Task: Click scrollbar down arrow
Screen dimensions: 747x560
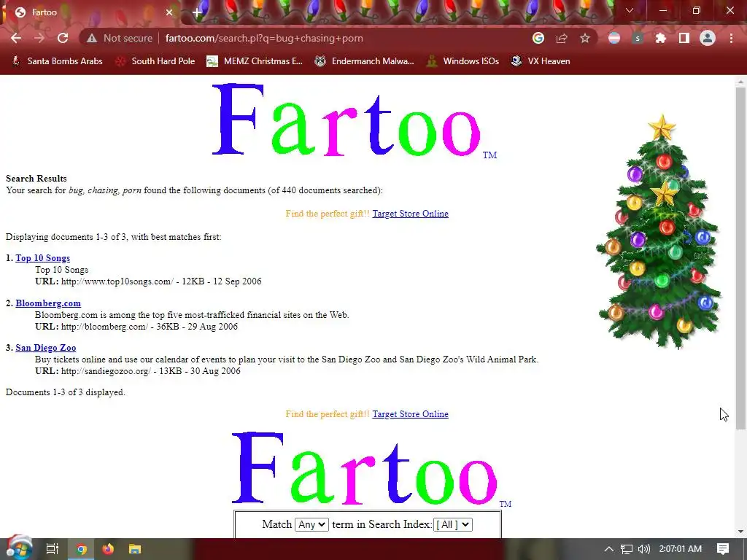Action: pyautogui.click(x=740, y=532)
